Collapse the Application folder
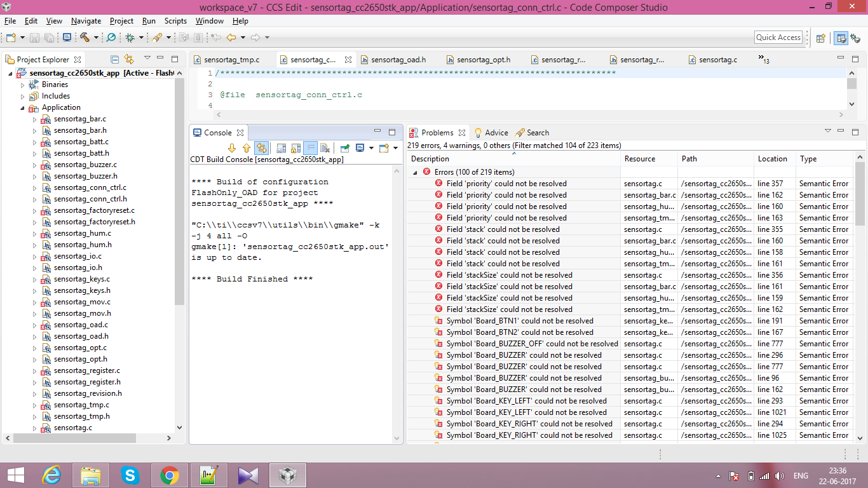 (23, 108)
